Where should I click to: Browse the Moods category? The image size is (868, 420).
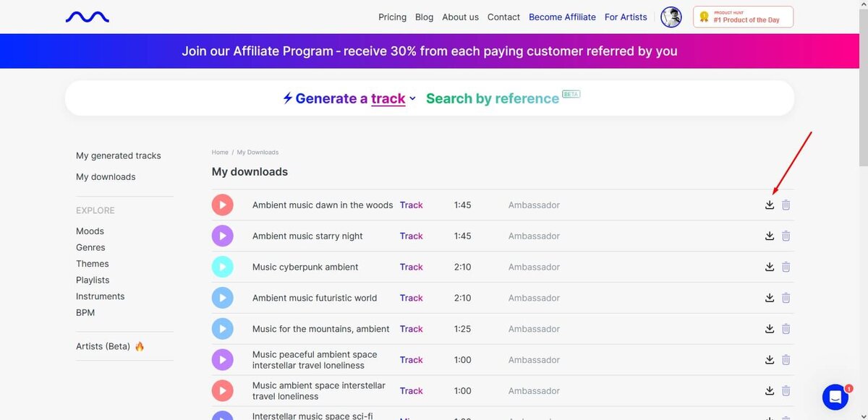click(x=90, y=231)
